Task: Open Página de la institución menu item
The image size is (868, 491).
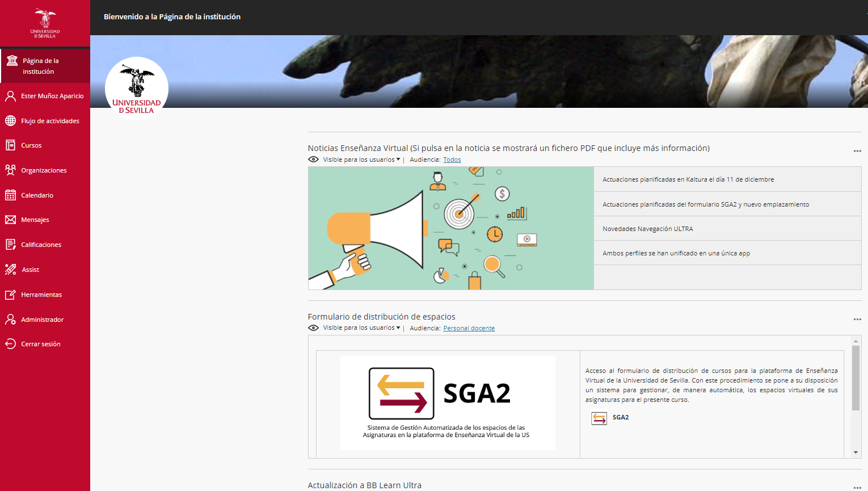Action: pyautogui.click(x=45, y=66)
